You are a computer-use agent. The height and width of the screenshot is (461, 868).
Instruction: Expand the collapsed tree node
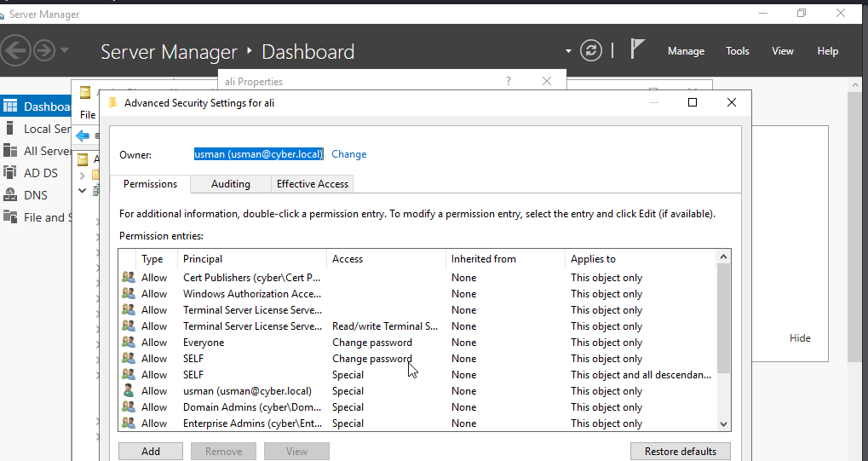(82, 176)
